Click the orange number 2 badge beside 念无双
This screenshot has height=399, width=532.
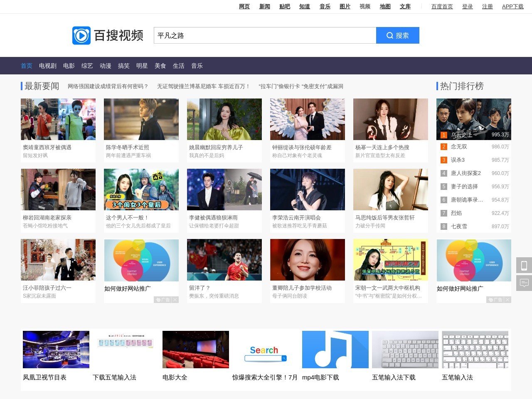[x=443, y=147]
